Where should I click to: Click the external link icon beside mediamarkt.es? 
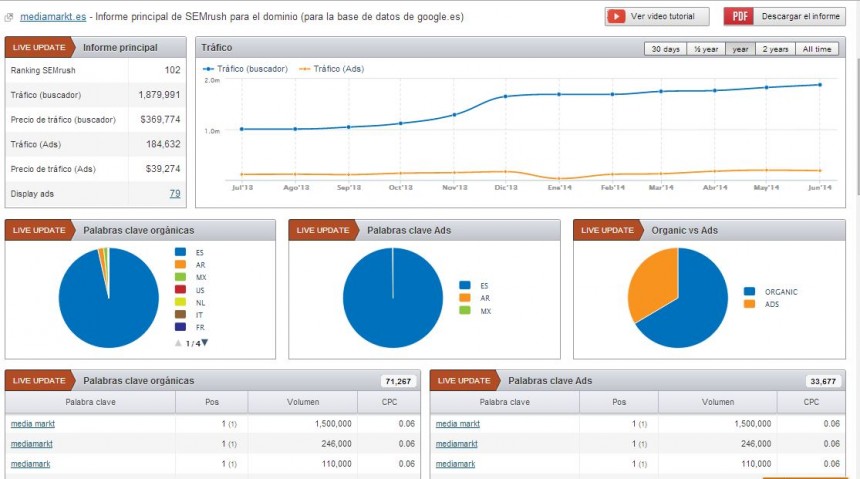(x=9, y=18)
